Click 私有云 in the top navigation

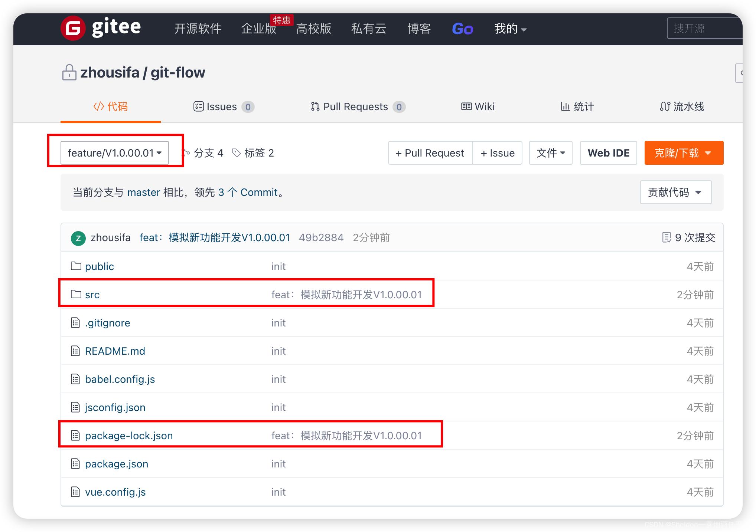tap(369, 29)
